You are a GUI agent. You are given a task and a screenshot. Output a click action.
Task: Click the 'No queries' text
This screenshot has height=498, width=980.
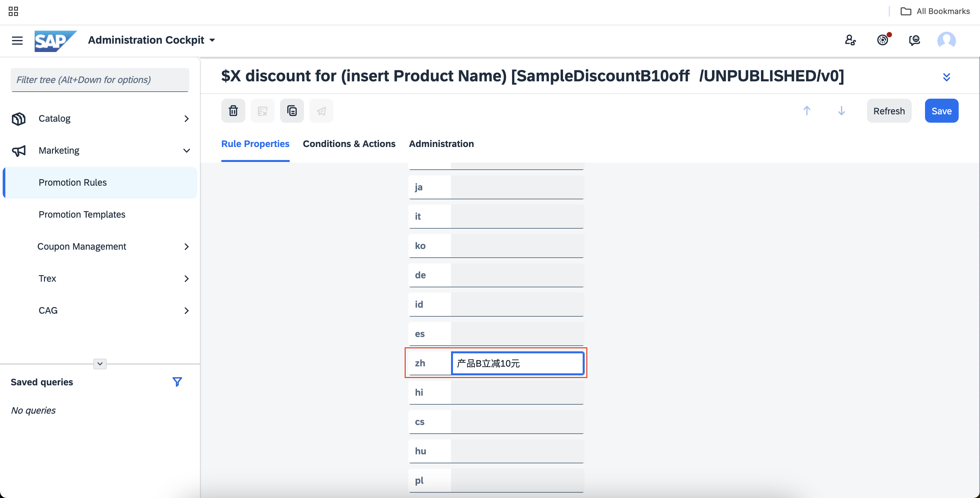click(33, 410)
